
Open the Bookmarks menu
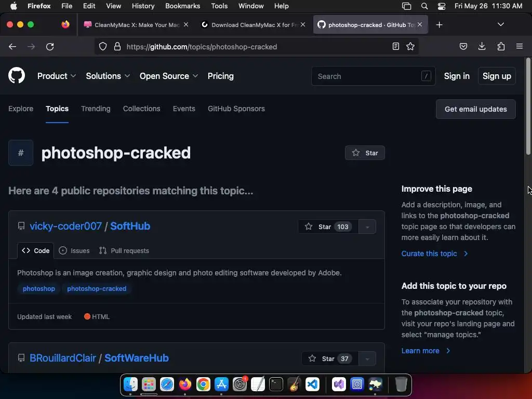pyautogui.click(x=182, y=6)
